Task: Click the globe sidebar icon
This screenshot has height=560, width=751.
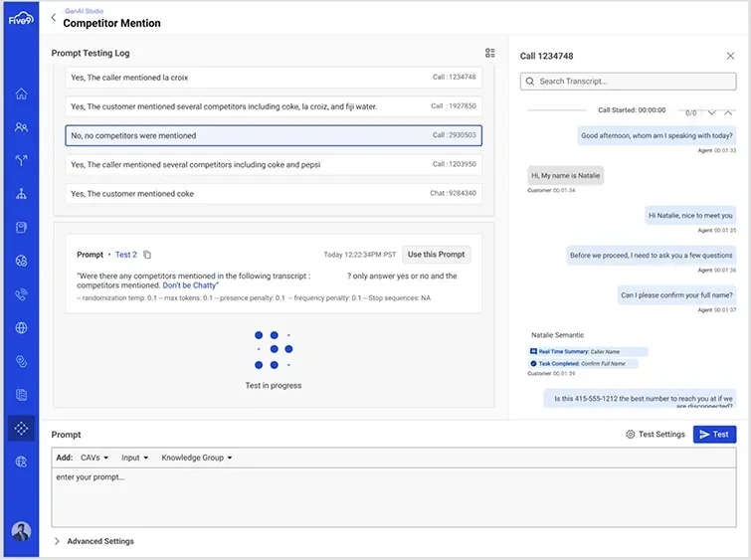Action: point(21,328)
